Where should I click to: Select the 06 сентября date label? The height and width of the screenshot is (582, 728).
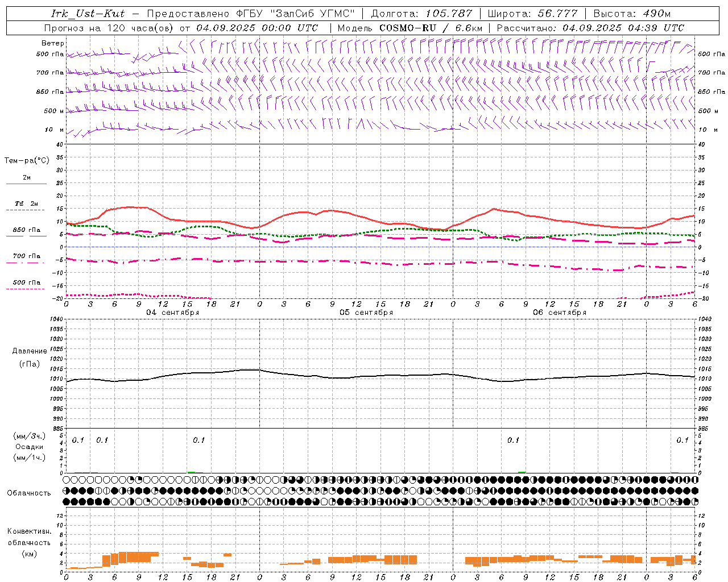[x=560, y=313]
